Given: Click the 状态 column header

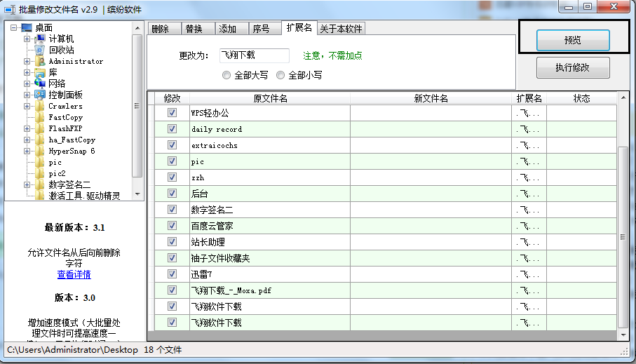Looking at the screenshot, I should pyautogui.click(x=581, y=98).
